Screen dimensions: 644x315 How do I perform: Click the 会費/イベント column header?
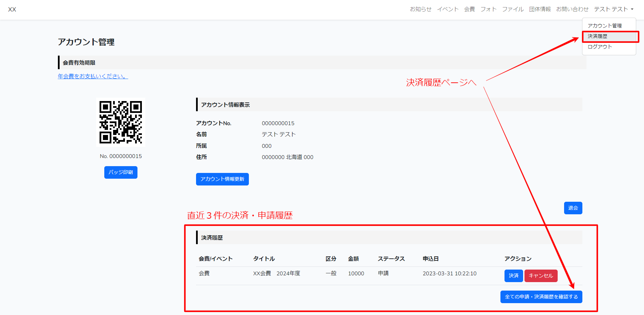[x=215, y=259]
